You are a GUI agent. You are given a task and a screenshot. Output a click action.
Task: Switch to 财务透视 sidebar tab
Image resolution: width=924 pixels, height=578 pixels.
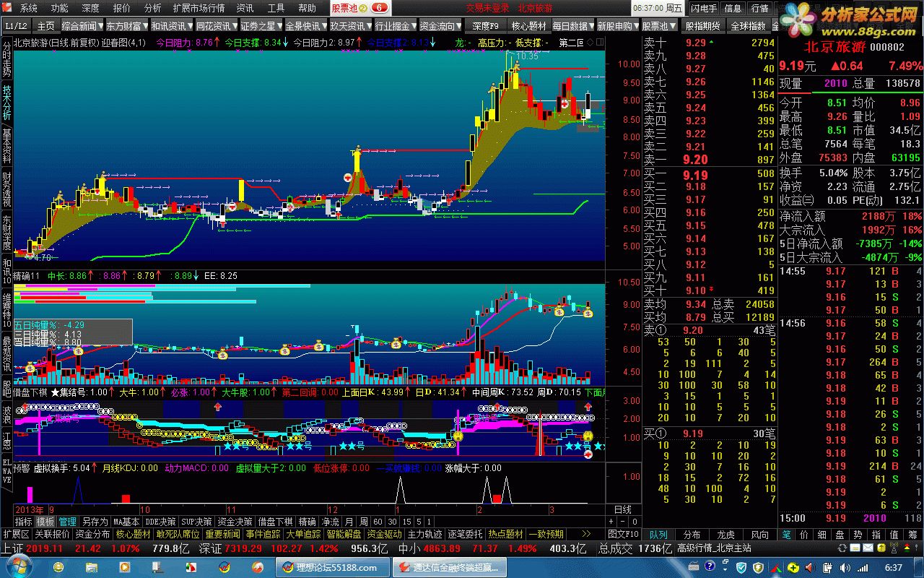coord(6,189)
